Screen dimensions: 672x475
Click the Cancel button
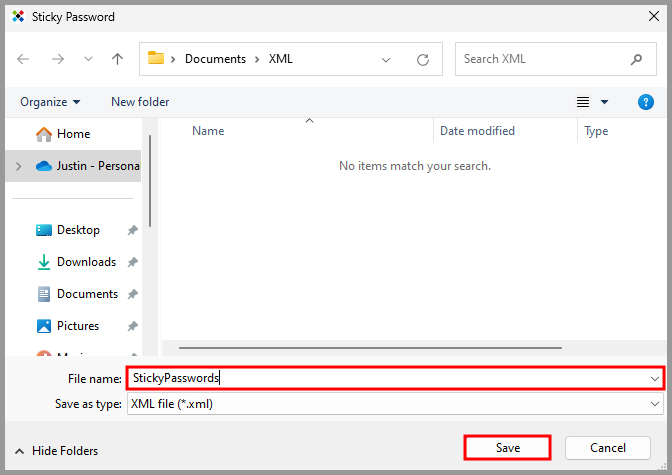(608, 448)
